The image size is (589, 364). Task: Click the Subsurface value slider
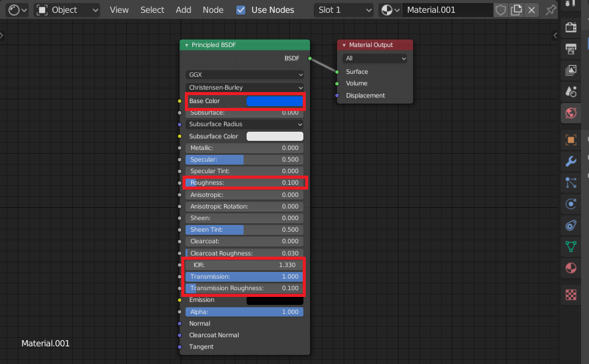pyautogui.click(x=245, y=113)
